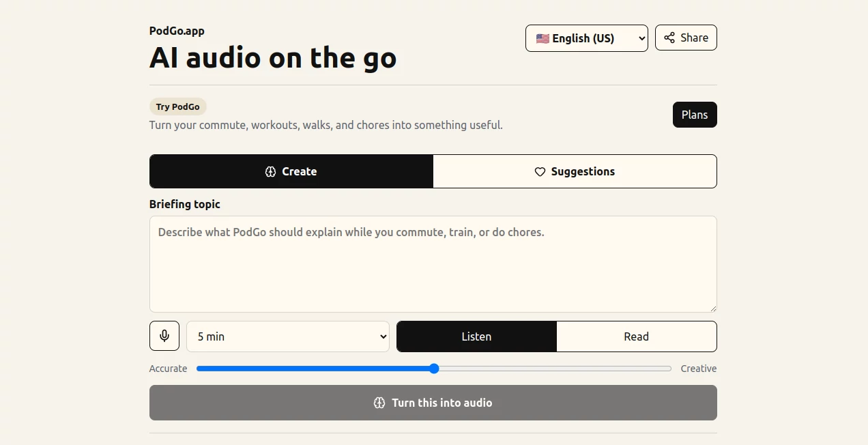
Task: Open the language selector English (US) dropdown
Action: (x=587, y=38)
